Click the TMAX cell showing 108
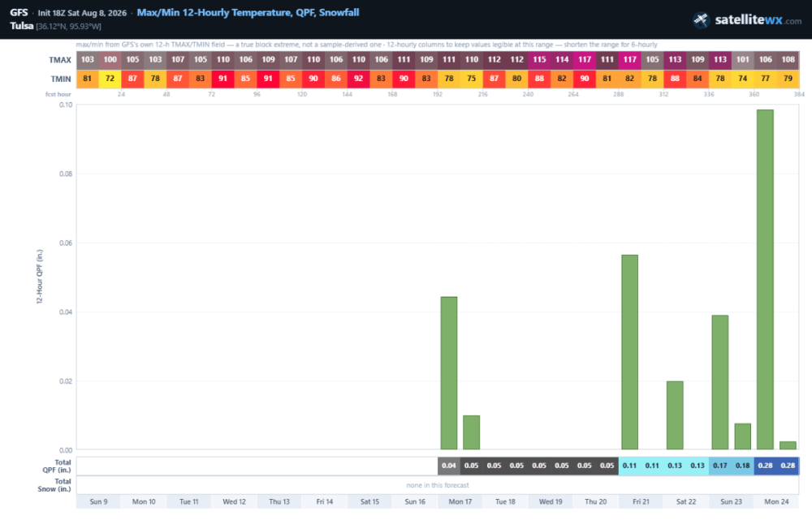This screenshot has width=812, height=520. [x=788, y=59]
